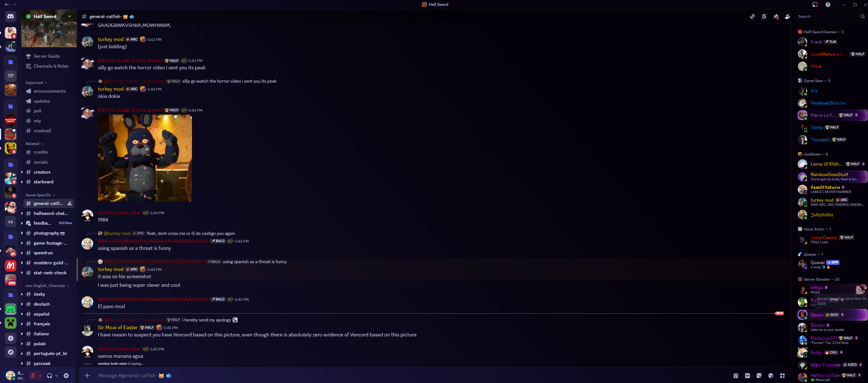Open Channels & Roles
The image size is (868, 383).
(49, 66)
